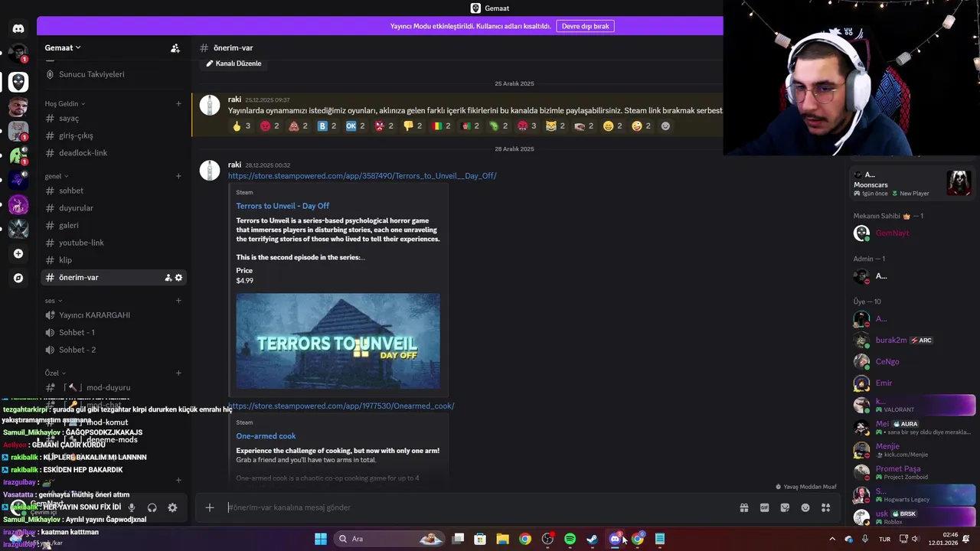The image size is (980, 551).
Task: Open the apps launcher icon in message bar
Action: 825,507
